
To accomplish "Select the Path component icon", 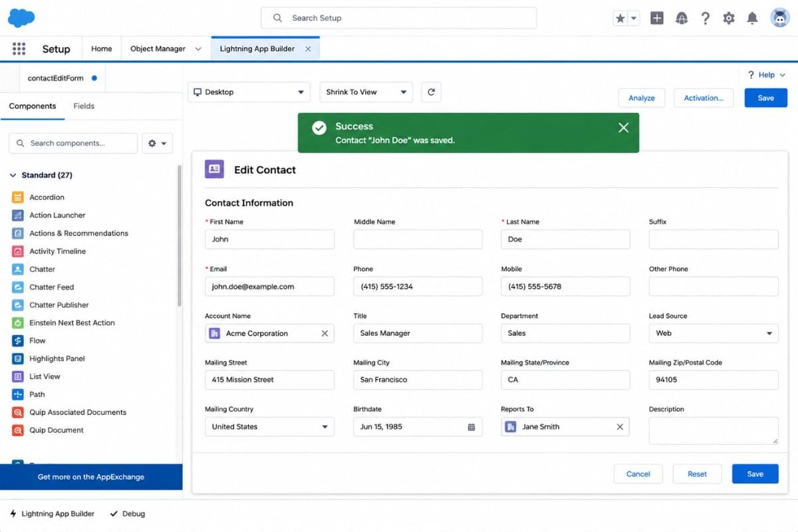I will pos(18,394).
